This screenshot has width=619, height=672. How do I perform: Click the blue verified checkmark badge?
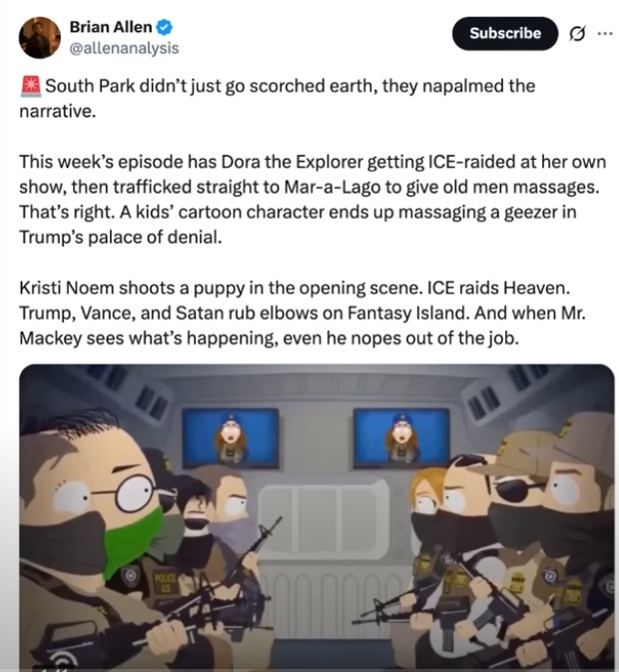tap(164, 27)
